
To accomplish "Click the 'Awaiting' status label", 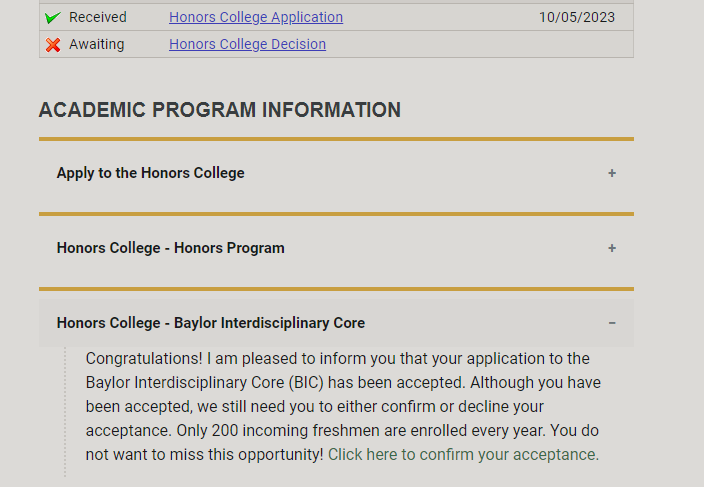I will coord(97,44).
